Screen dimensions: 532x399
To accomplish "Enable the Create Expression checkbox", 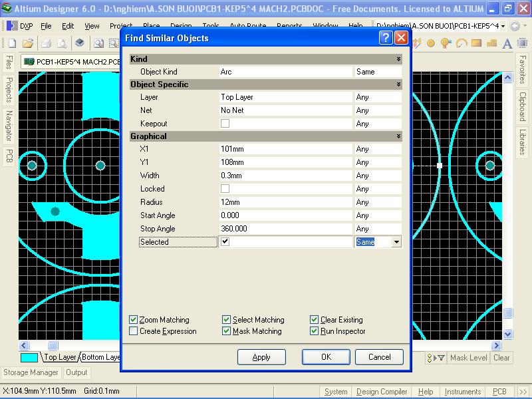I will 134,331.
